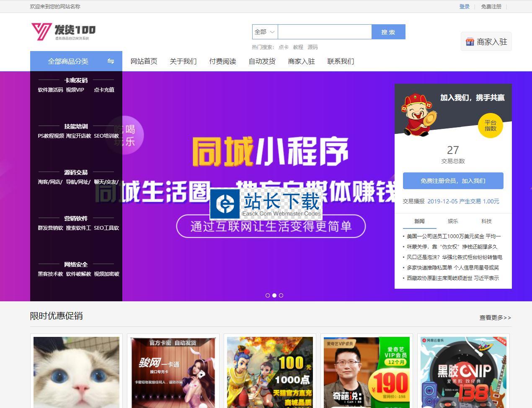Click the shop icon beside 商家入驻
Viewport: 532px width, 408px height.
coord(470,42)
